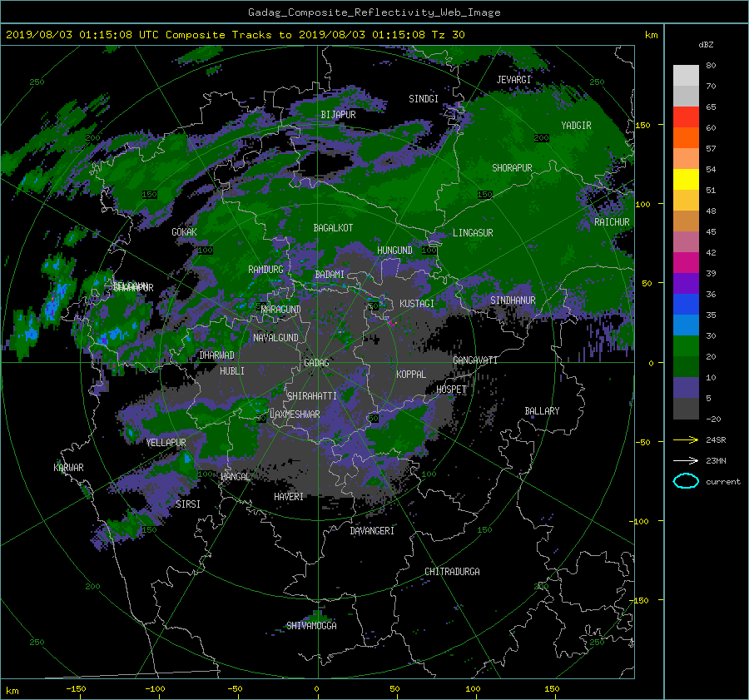
Task: Click the dBZ legend heading
Action: click(706, 44)
